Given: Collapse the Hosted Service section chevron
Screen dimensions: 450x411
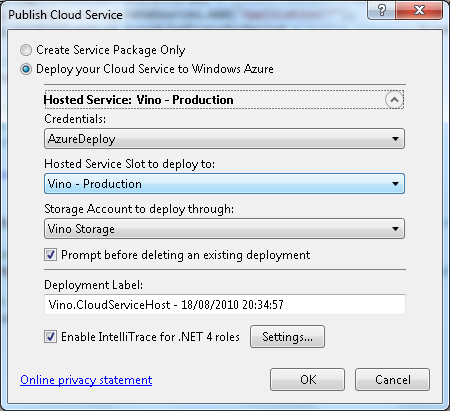Looking at the screenshot, I should 394,99.
